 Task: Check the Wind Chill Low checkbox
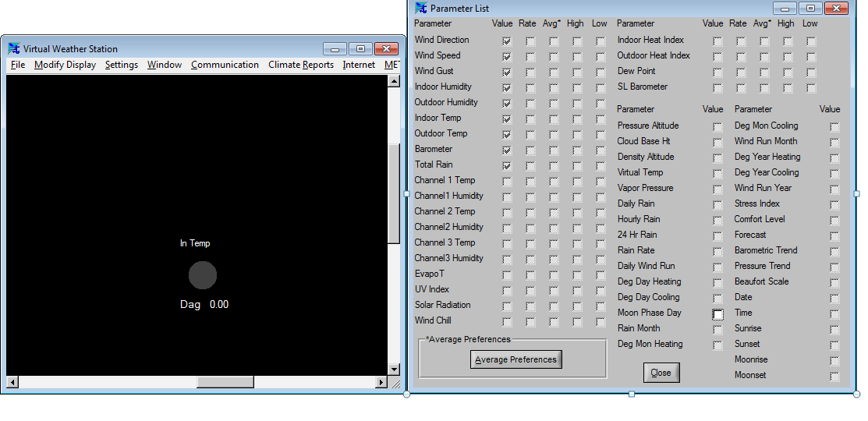(x=601, y=321)
